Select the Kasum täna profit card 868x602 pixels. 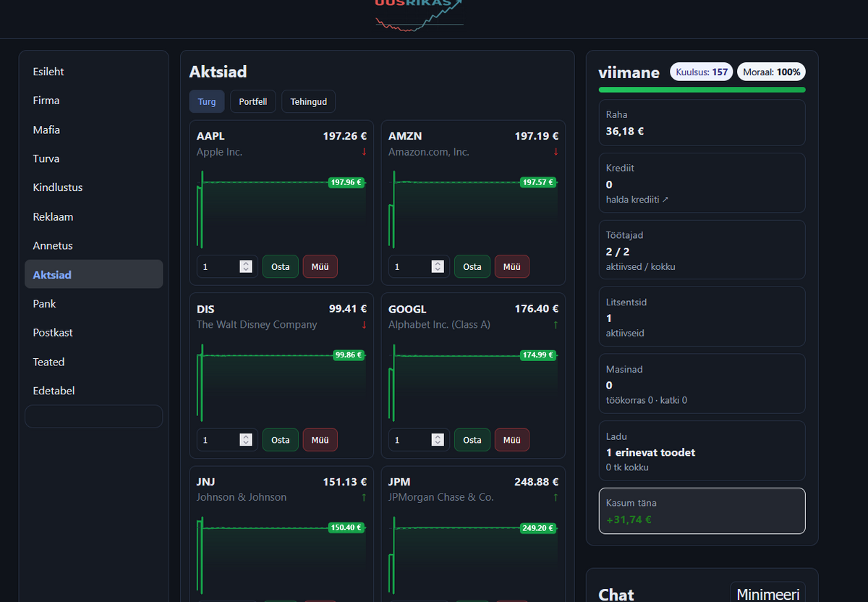(702, 511)
